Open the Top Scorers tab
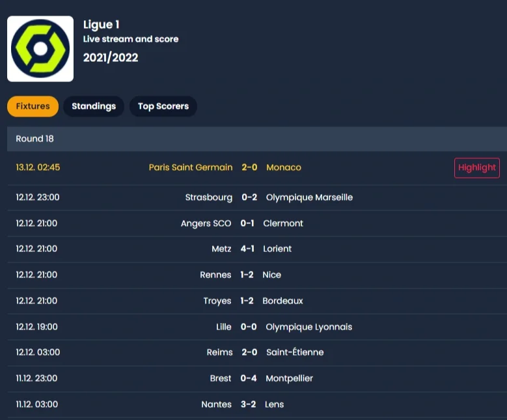The width and height of the screenshot is (507, 420). click(163, 106)
